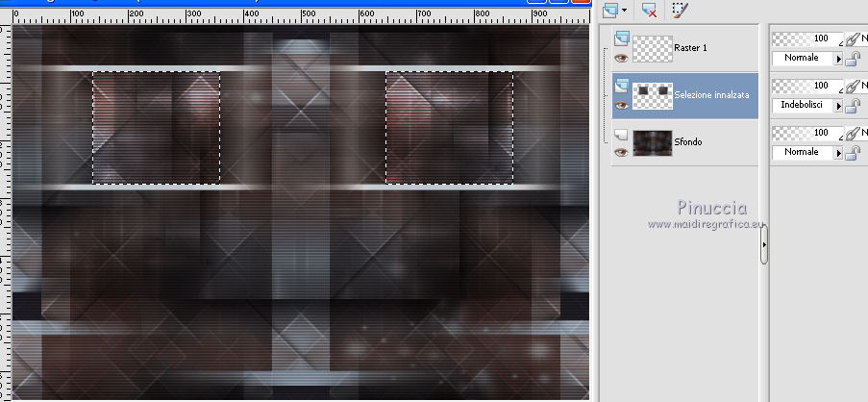
Task: Click the Delete Layer icon
Action: pyautogui.click(x=650, y=10)
